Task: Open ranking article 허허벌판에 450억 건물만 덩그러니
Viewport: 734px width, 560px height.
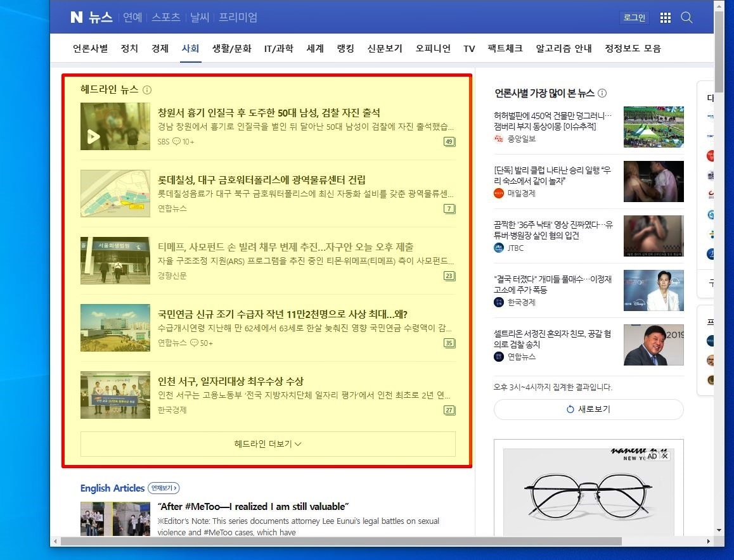Action: pos(552,121)
